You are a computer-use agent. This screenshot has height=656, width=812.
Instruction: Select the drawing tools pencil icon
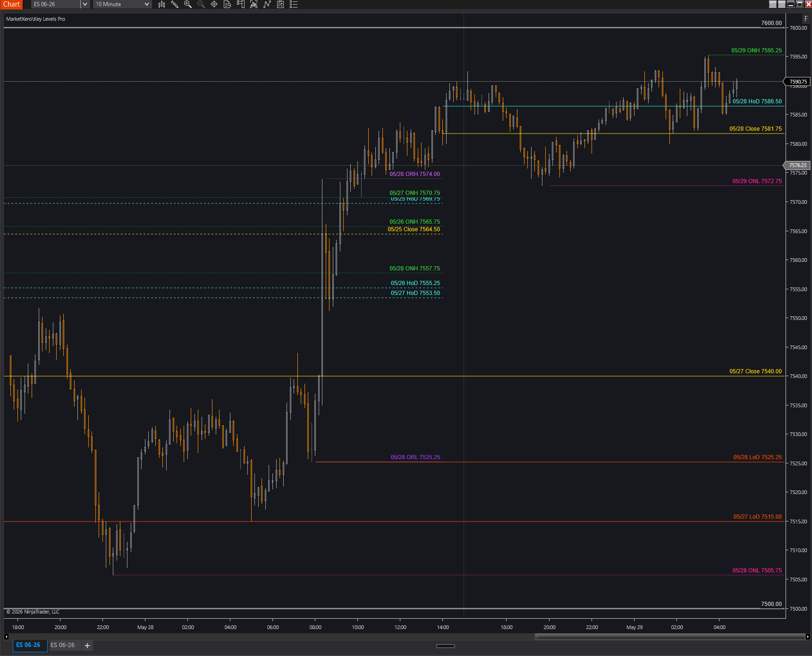pos(175,4)
